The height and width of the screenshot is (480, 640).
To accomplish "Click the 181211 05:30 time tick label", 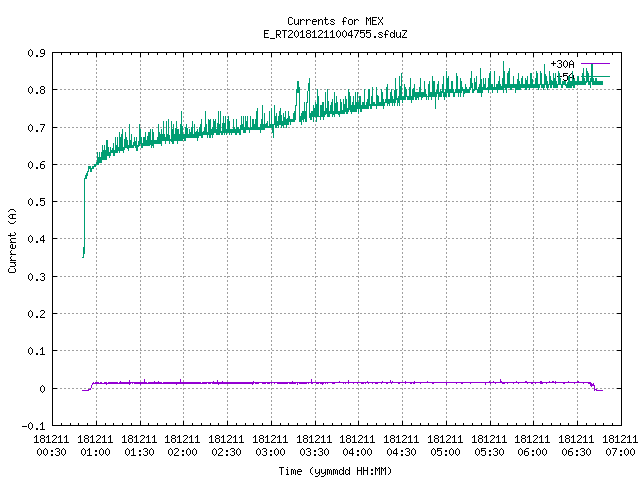I will point(489,446).
